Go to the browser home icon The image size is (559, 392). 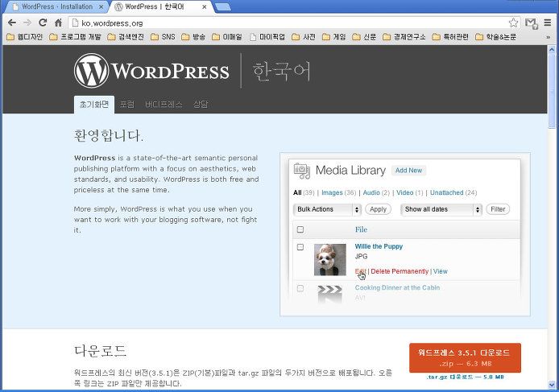[x=59, y=23]
